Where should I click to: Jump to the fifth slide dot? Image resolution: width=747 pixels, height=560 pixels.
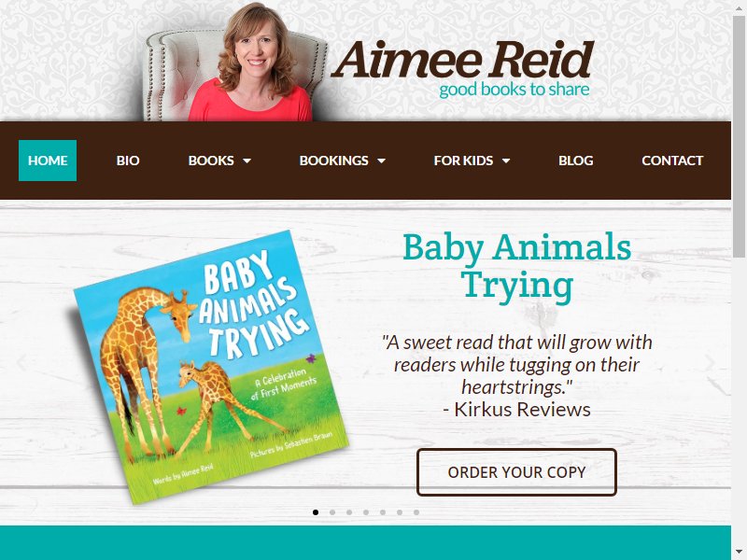pos(383,512)
